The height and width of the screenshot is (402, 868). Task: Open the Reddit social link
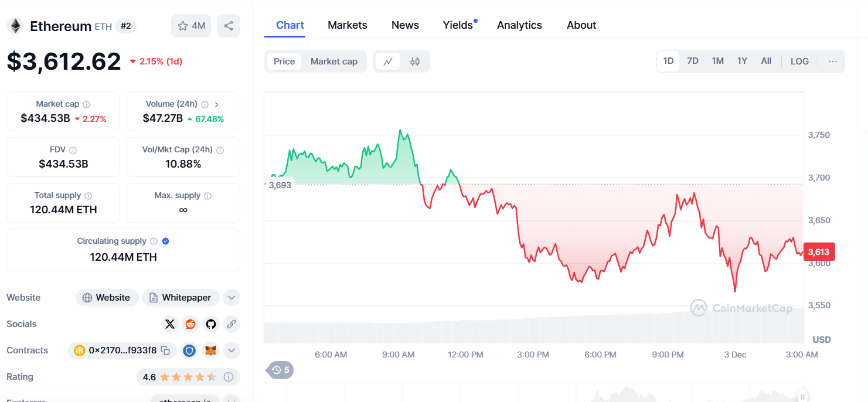190,324
